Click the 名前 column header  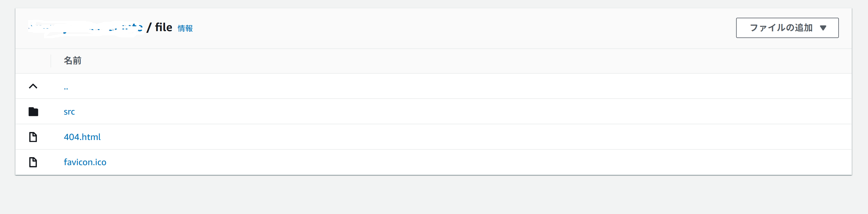[x=73, y=61]
